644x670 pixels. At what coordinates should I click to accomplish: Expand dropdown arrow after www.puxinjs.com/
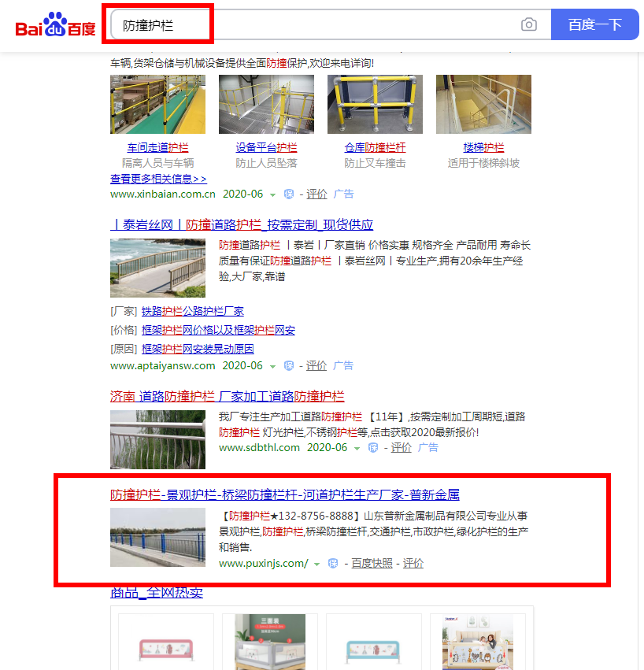tap(316, 565)
